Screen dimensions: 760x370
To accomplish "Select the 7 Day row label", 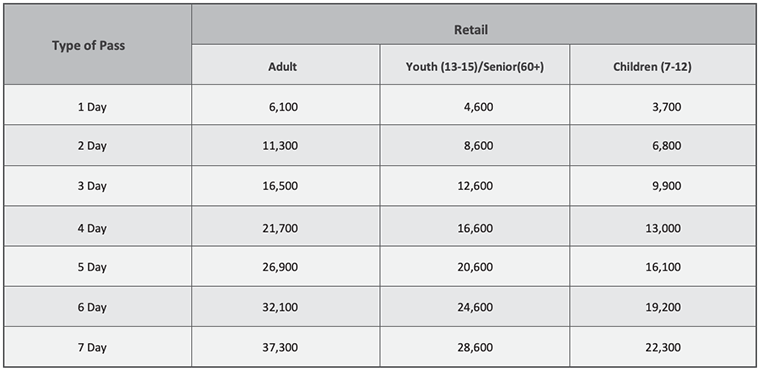I will coord(97,347).
